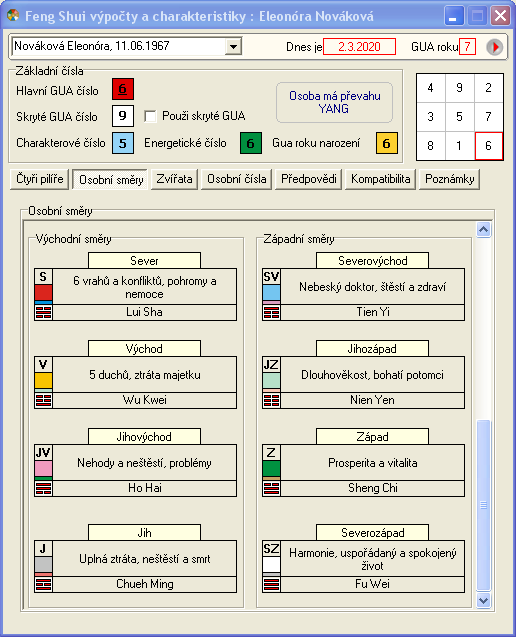Click the trigram icon beside Lui Sha
The image size is (516, 637).
(x=43, y=312)
